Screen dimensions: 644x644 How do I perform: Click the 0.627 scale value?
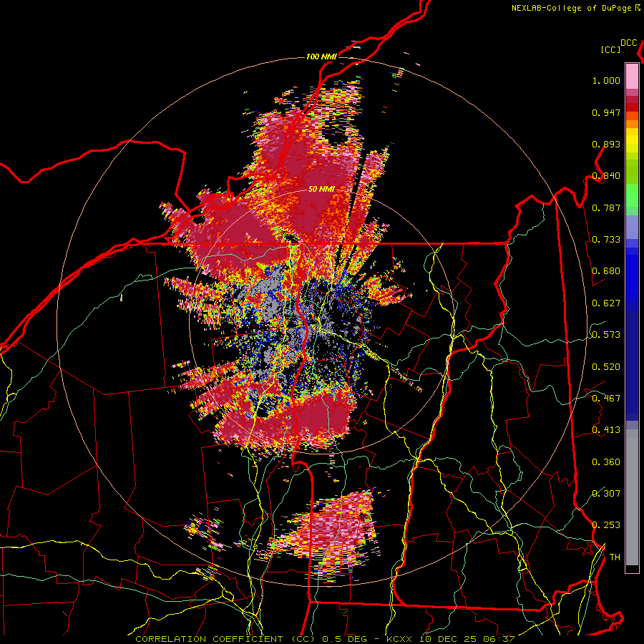(x=606, y=303)
